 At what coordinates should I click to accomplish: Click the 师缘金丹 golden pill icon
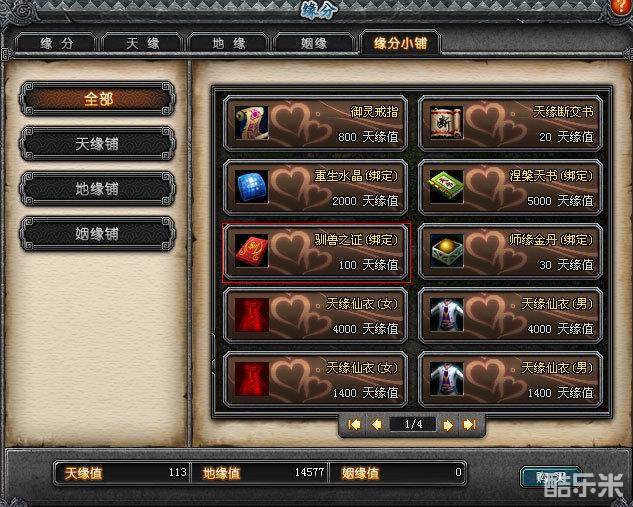click(x=446, y=251)
